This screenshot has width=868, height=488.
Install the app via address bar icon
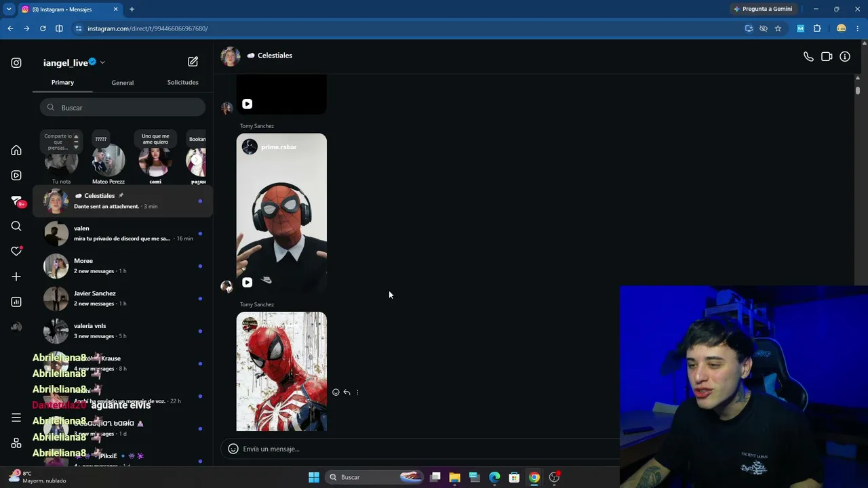click(x=749, y=28)
